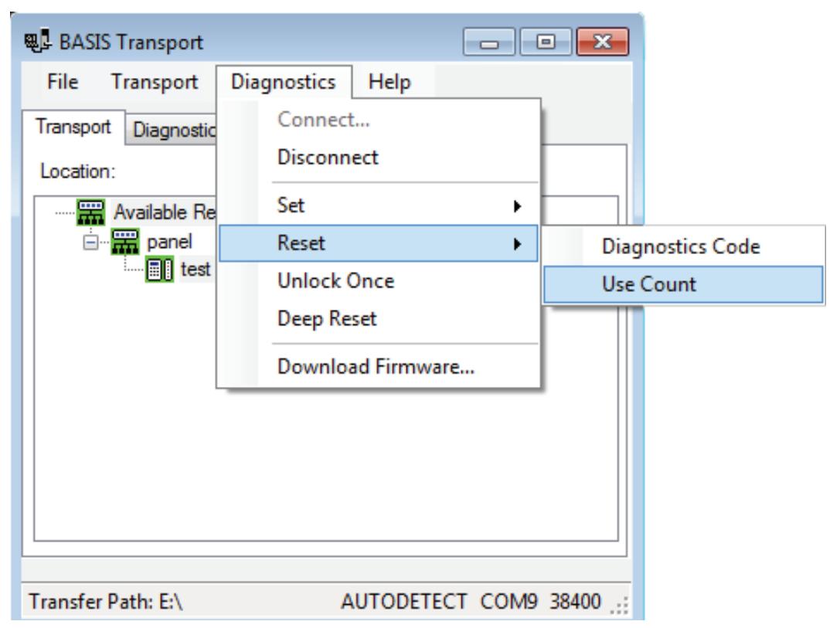This screenshot has height=628, width=840.
Task: Click the window resize grip in status bar
Action: click(619, 606)
